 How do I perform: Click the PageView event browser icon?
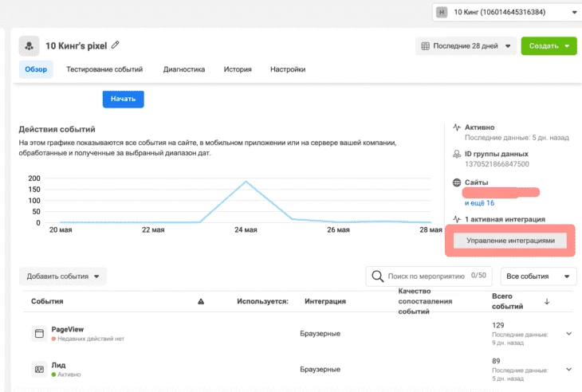coord(39,333)
